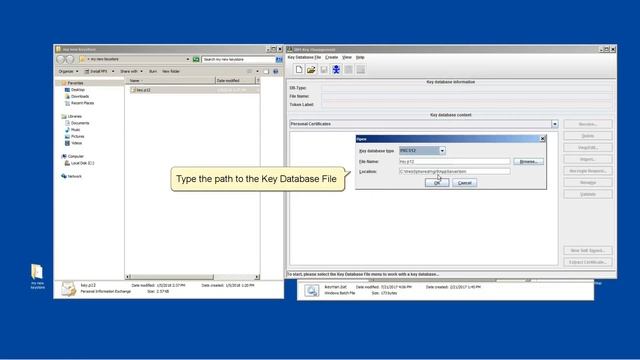Select Local Disk (C:) in navigation pane
The height and width of the screenshot is (360, 640).
[x=82, y=163]
